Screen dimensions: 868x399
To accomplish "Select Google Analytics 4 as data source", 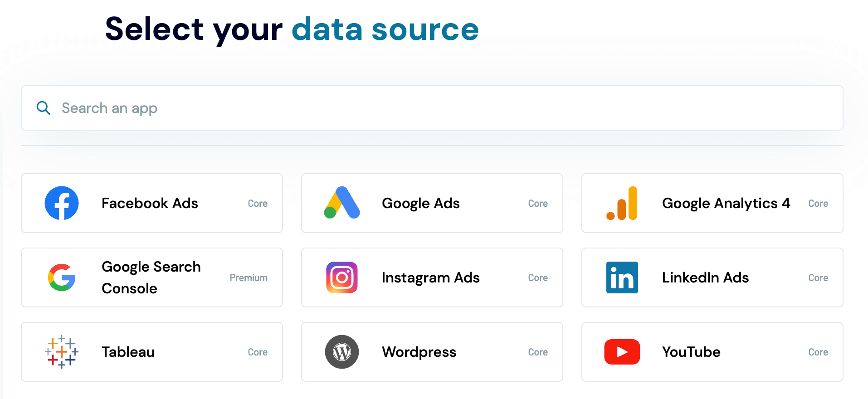I will [x=712, y=203].
